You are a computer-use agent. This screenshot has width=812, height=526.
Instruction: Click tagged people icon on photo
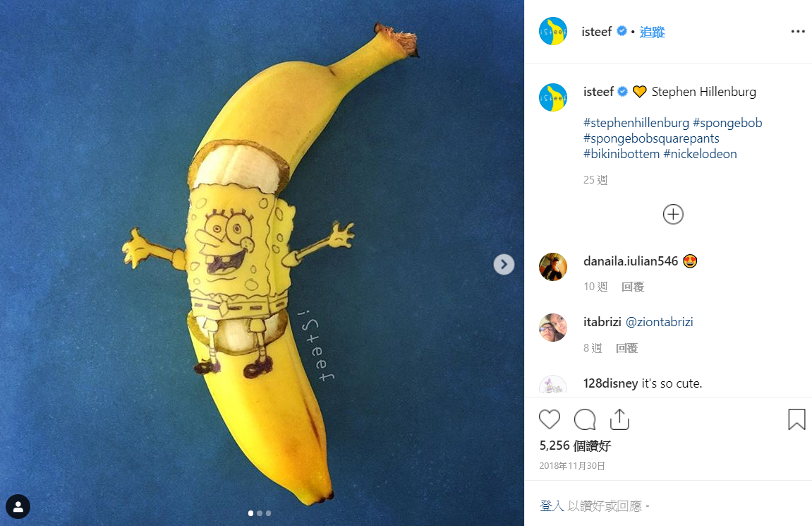(18, 506)
